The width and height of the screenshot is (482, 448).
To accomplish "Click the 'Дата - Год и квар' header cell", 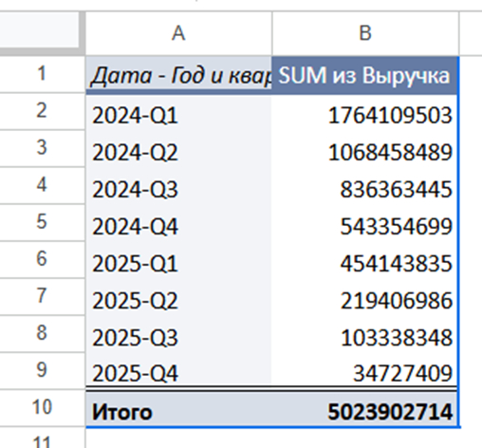I will (178, 75).
